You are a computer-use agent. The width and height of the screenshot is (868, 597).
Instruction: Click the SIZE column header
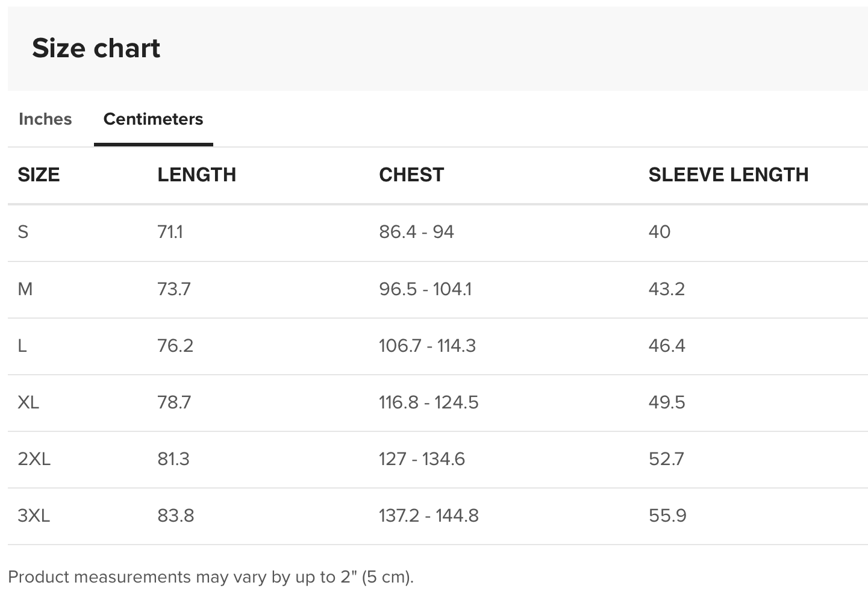click(x=39, y=175)
